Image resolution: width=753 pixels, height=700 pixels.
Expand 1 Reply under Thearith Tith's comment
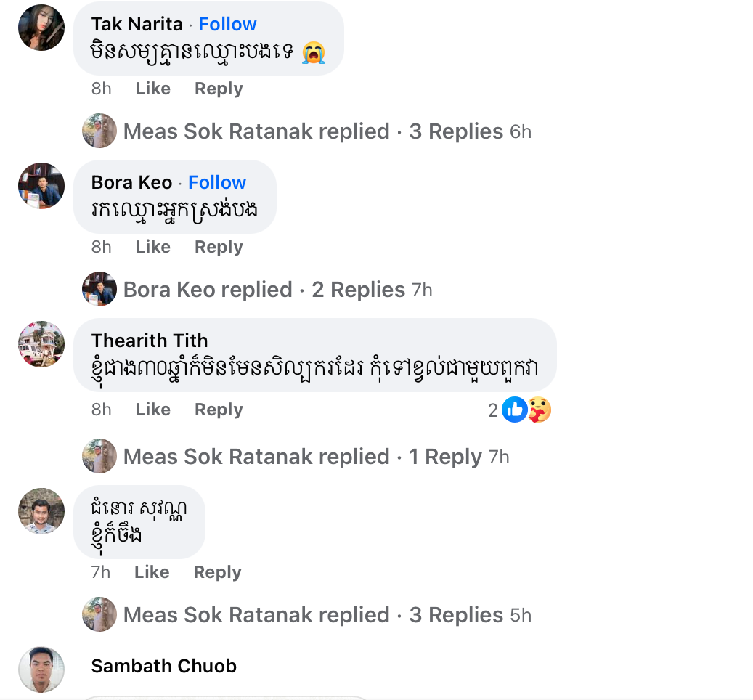click(x=445, y=457)
